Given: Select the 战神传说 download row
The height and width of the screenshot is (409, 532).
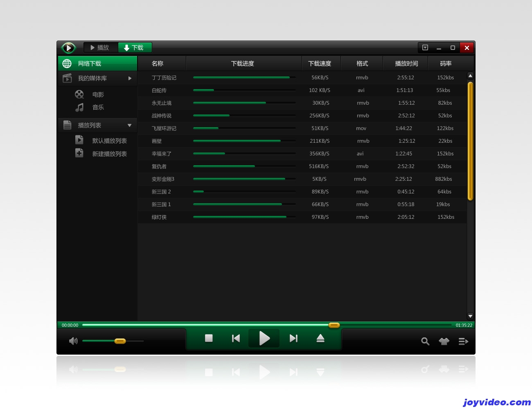Looking at the screenshot, I should (302, 116).
